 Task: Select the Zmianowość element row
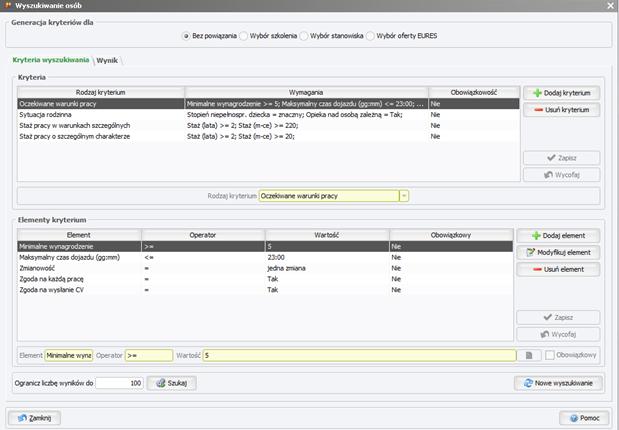(265, 268)
